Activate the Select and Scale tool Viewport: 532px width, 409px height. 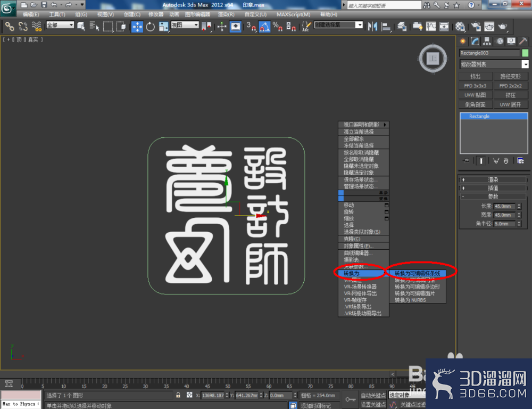[163, 27]
